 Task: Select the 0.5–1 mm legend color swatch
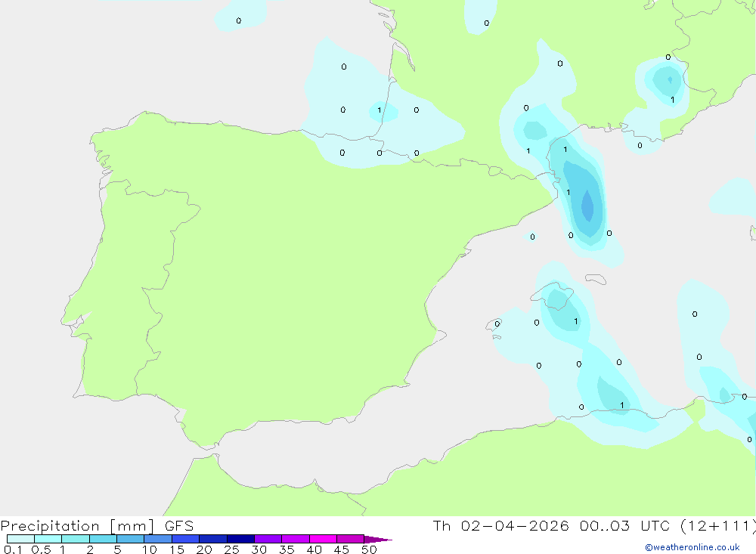pos(48,539)
